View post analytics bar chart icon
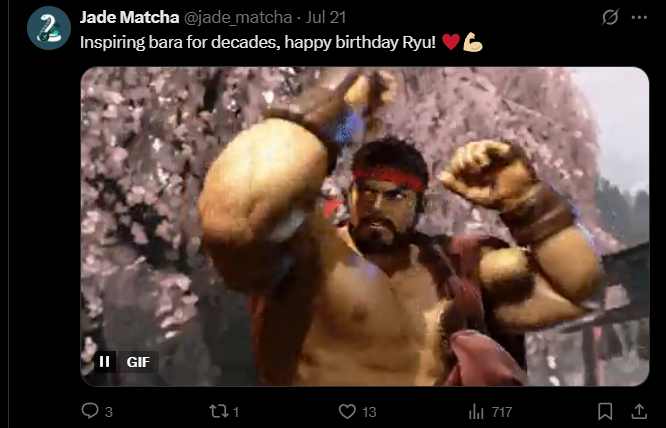 pos(476,411)
